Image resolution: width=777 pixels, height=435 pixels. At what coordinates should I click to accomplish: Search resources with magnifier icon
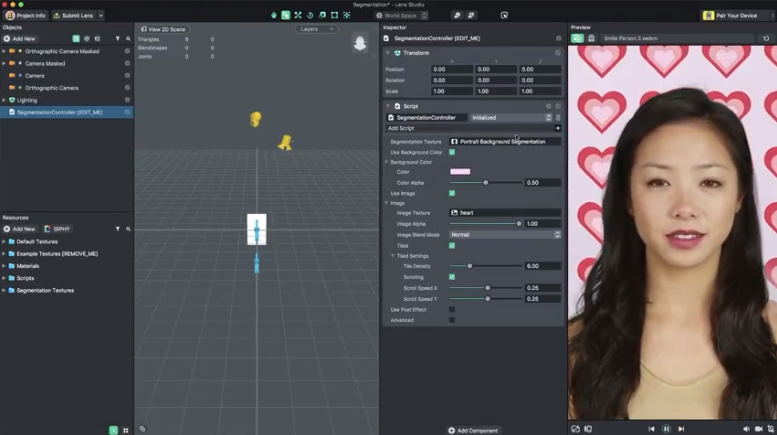tap(128, 229)
